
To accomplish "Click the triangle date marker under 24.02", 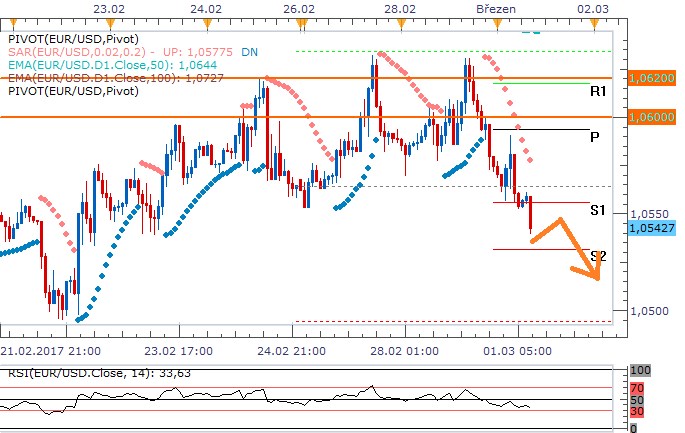I will click(x=206, y=22).
